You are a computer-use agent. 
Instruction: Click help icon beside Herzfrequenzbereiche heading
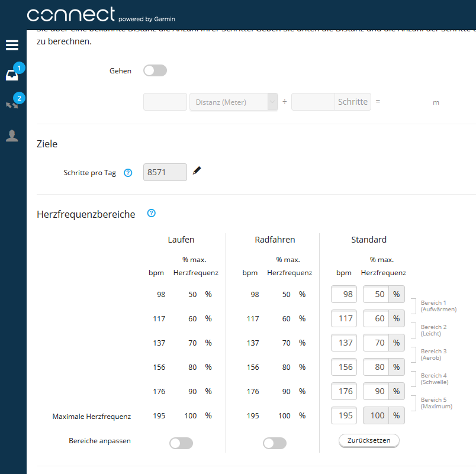click(151, 213)
